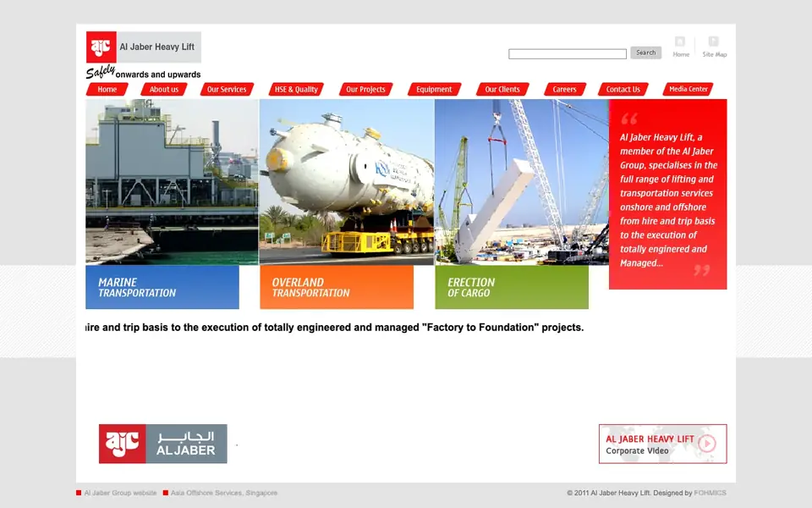Open Overland Transportation orange tile
Image resolution: width=812 pixels, height=508 pixels.
[x=337, y=287]
